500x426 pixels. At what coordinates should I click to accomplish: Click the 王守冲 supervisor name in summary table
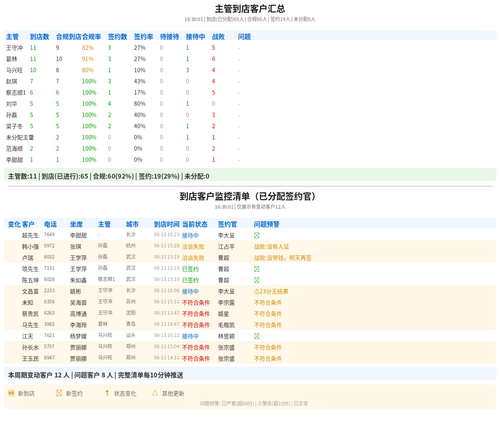[x=14, y=48]
